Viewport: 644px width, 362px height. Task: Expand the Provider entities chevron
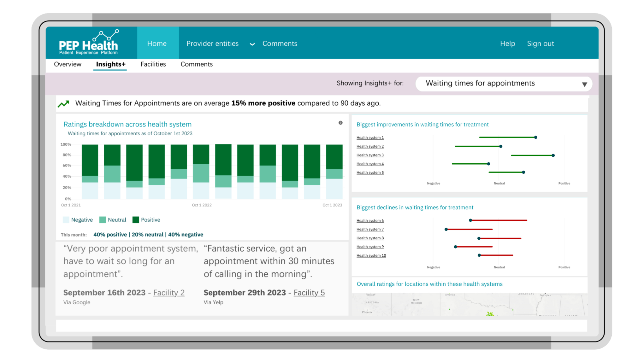[x=252, y=44]
